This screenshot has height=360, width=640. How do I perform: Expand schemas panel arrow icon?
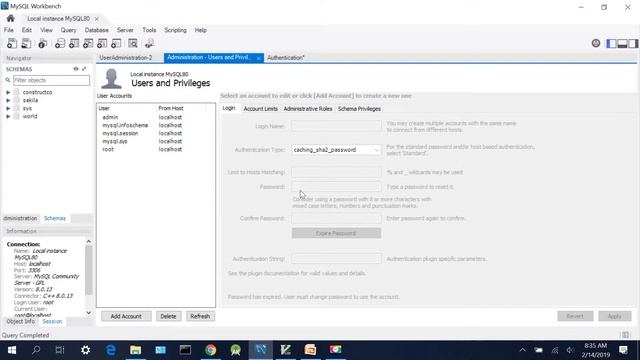click(x=84, y=69)
